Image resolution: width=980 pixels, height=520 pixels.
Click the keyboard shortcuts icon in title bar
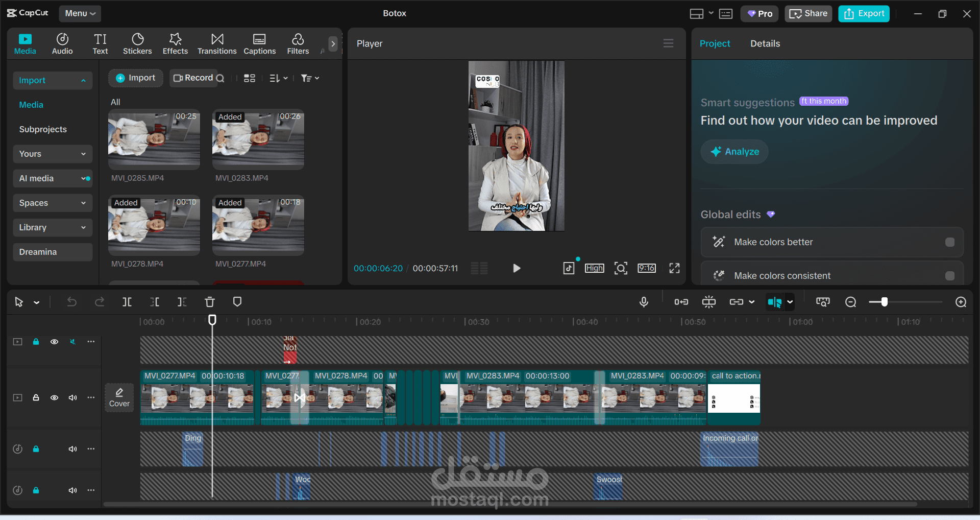pyautogui.click(x=726, y=14)
